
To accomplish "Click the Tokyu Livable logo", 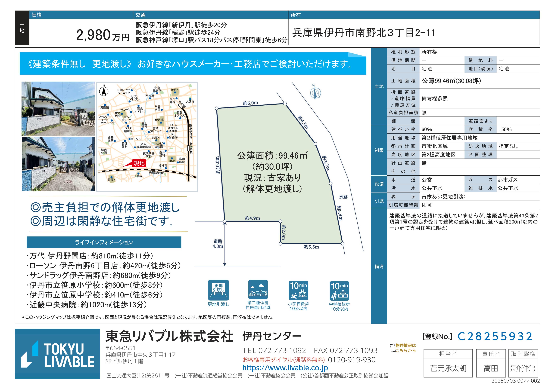I will [x=58, y=354].
